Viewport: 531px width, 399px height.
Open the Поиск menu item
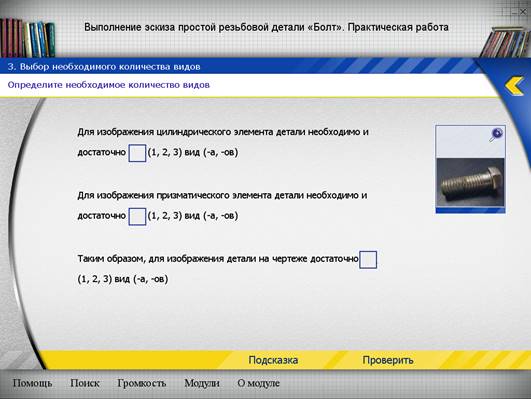(x=85, y=383)
